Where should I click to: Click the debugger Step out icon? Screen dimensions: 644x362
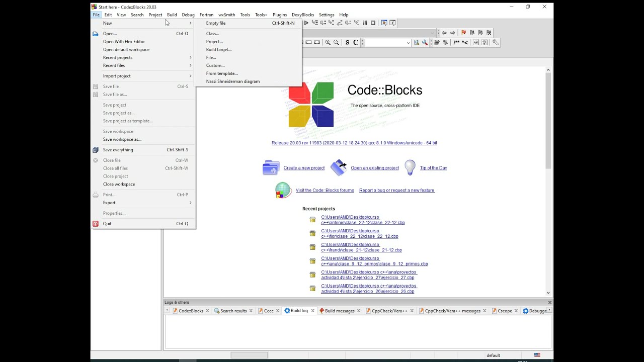(340, 23)
